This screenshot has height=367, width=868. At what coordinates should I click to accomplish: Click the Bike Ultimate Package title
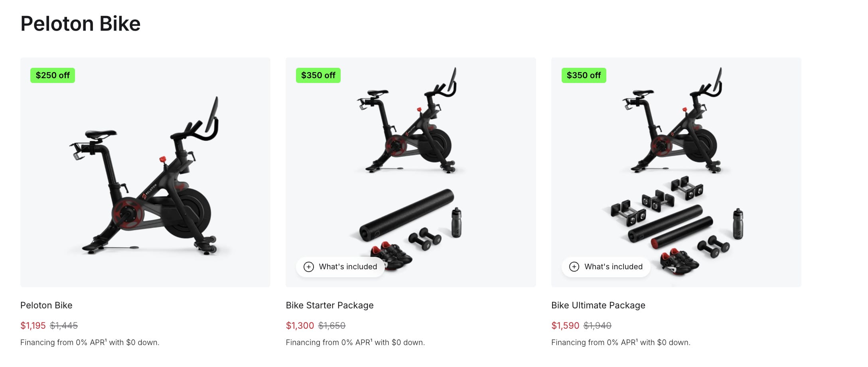598,305
